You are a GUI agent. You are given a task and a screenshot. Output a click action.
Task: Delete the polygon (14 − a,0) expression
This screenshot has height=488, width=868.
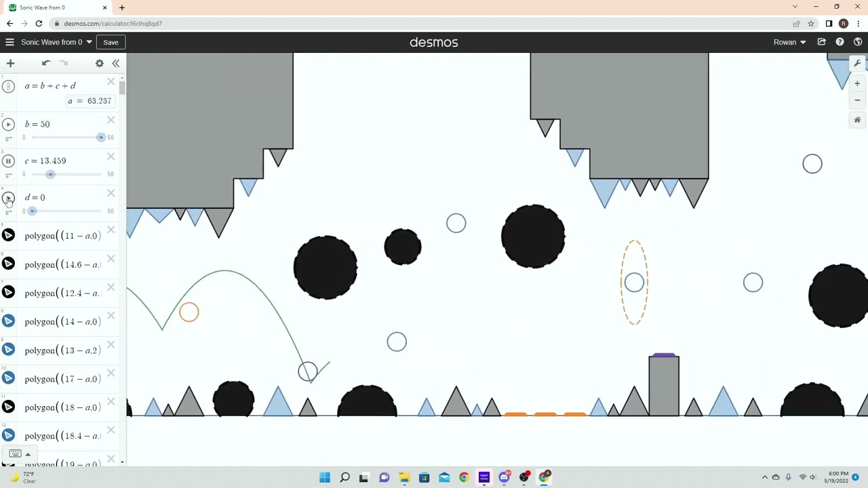coord(111,316)
